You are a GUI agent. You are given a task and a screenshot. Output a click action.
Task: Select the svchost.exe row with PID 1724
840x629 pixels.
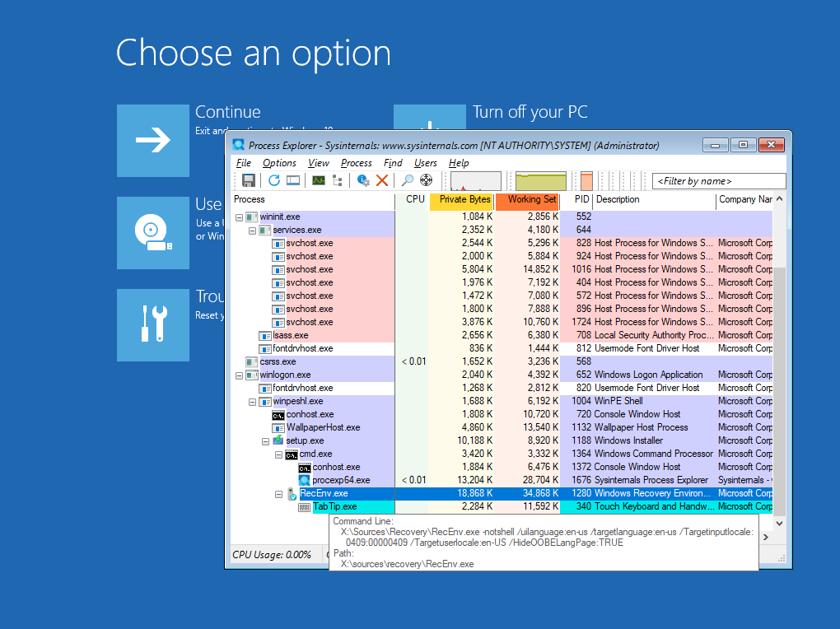click(x=502, y=322)
